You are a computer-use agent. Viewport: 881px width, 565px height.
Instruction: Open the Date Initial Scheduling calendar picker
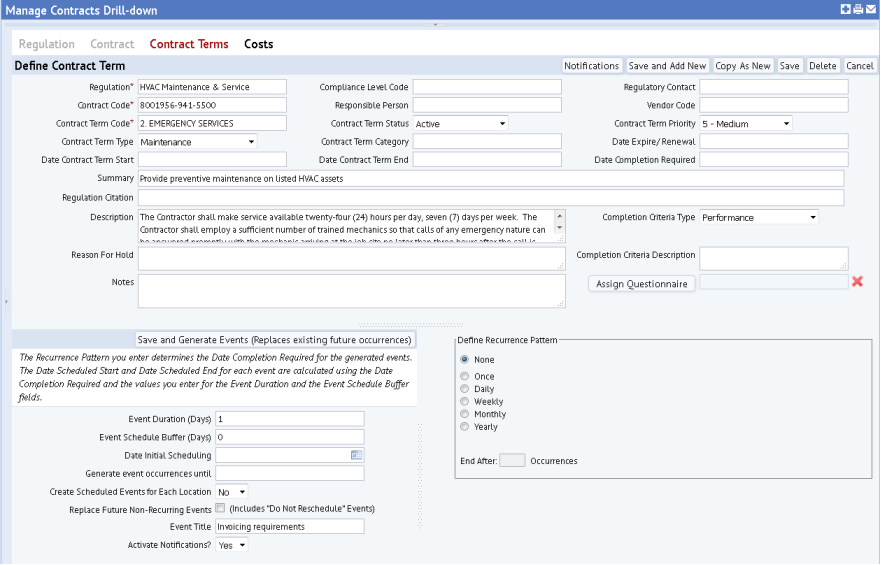click(x=355, y=455)
